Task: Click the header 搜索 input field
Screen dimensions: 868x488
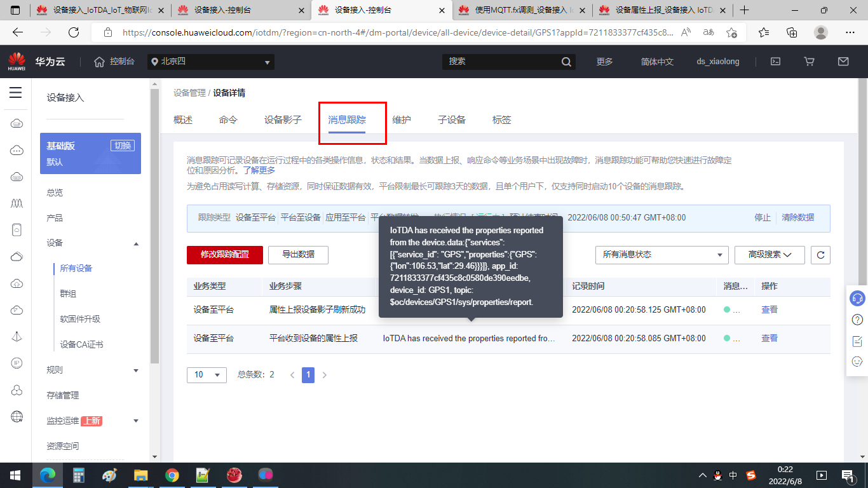Action: tap(502, 62)
